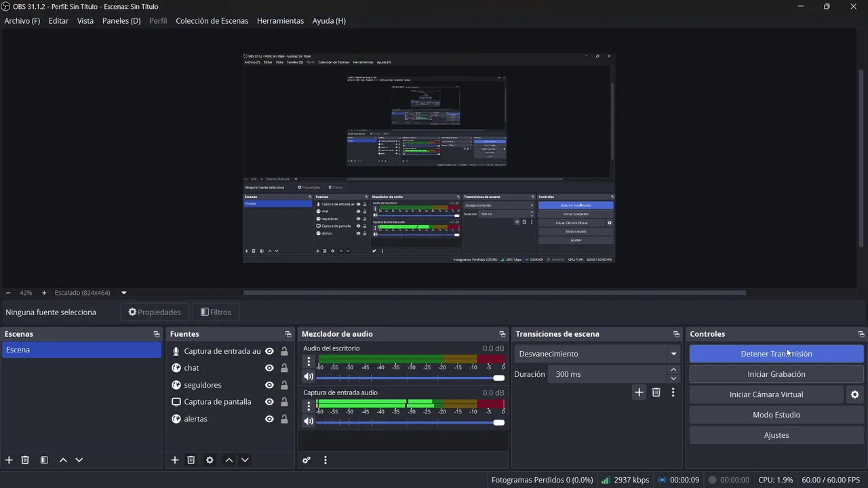Viewport: 868px width, 488px height.
Task: Mute Audio del escritorio speaker icon
Action: pyautogui.click(x=309, y=377)
